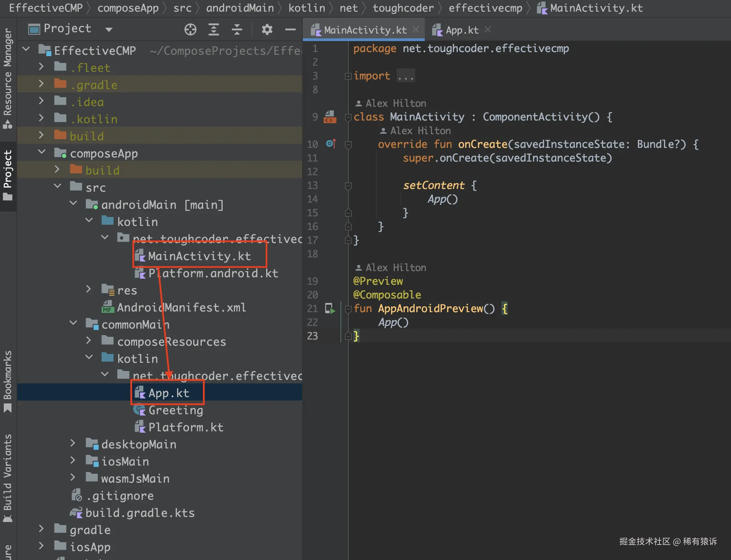The image size is (731, 560).
Task: Click the locate/select opened file target icon
Action: (x=190, y=29)
